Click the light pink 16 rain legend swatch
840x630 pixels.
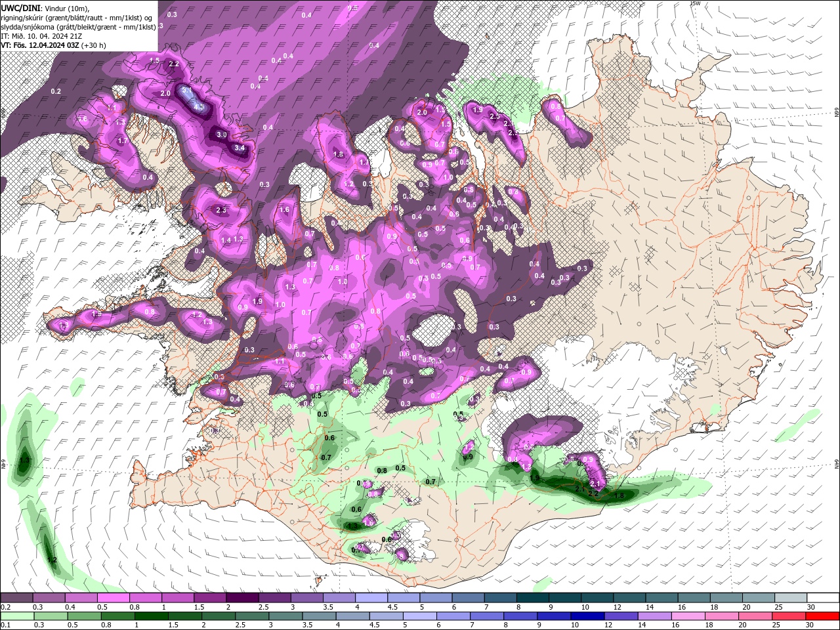pos(688,616)
